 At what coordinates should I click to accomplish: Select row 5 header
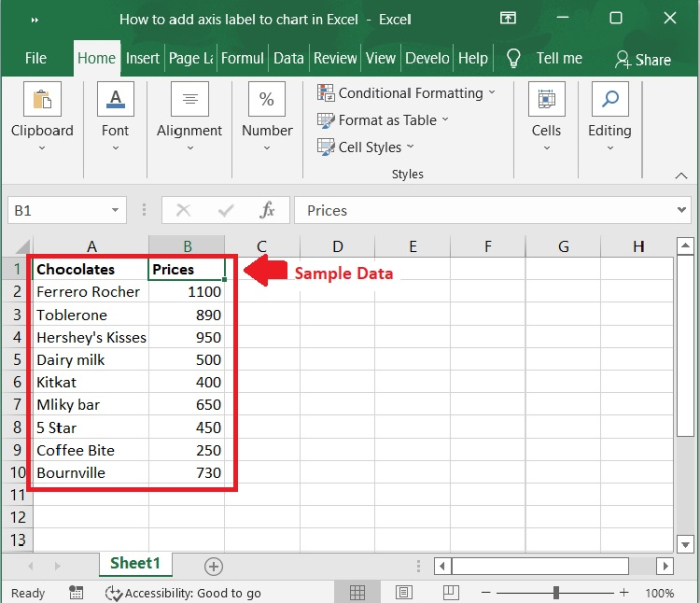pyautogui.click(x=17, y=359)
